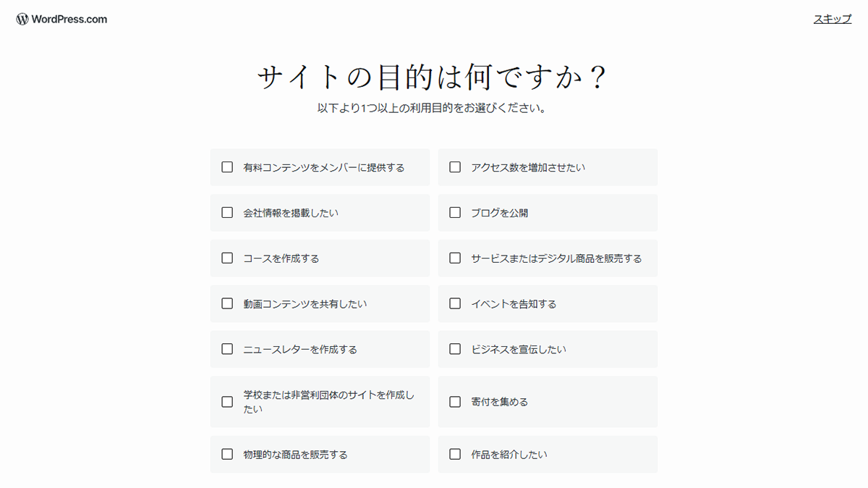The image size is (868, 488).
Task: Check 有料コンテンツをメンバーに提供する
Action: [x=227, y=167]
